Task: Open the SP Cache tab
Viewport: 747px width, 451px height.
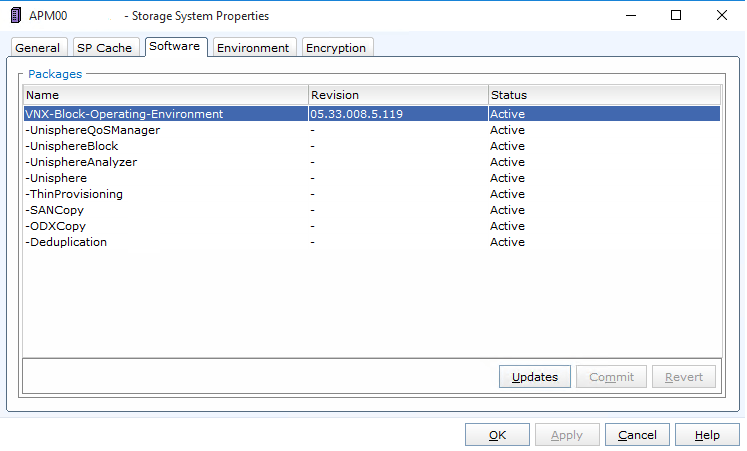Action: (104, 48)
